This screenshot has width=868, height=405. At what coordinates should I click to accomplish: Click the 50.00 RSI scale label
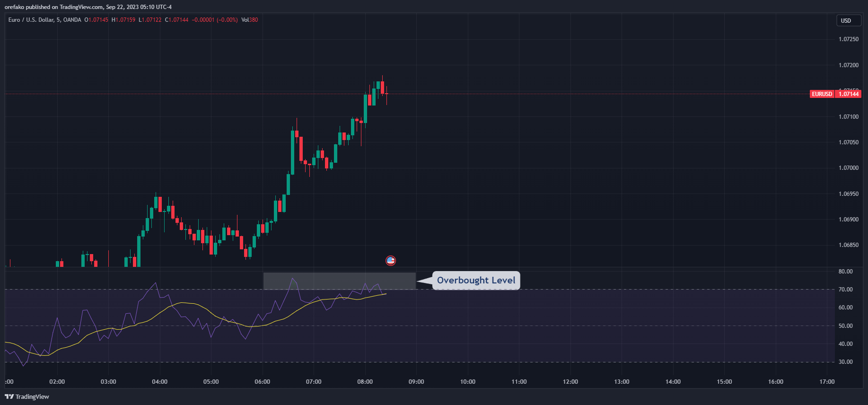[846, 326]
